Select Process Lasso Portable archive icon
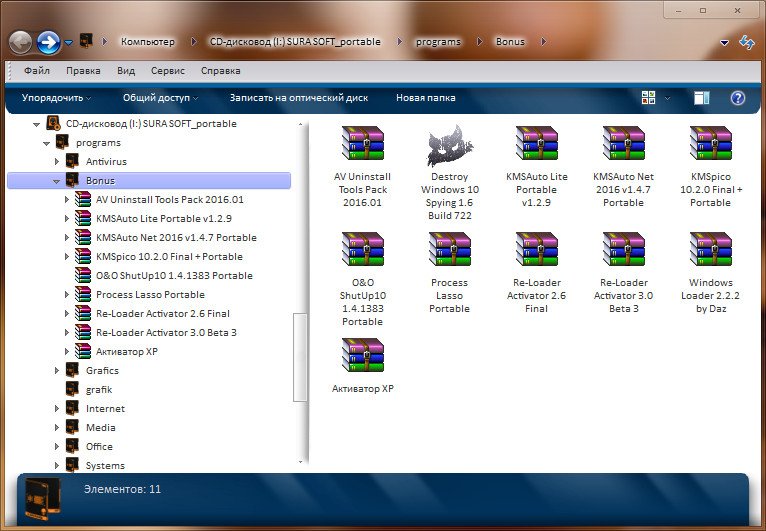Image resolution: width=766 pixels, height=531 pixels. [x=449, y=249]
